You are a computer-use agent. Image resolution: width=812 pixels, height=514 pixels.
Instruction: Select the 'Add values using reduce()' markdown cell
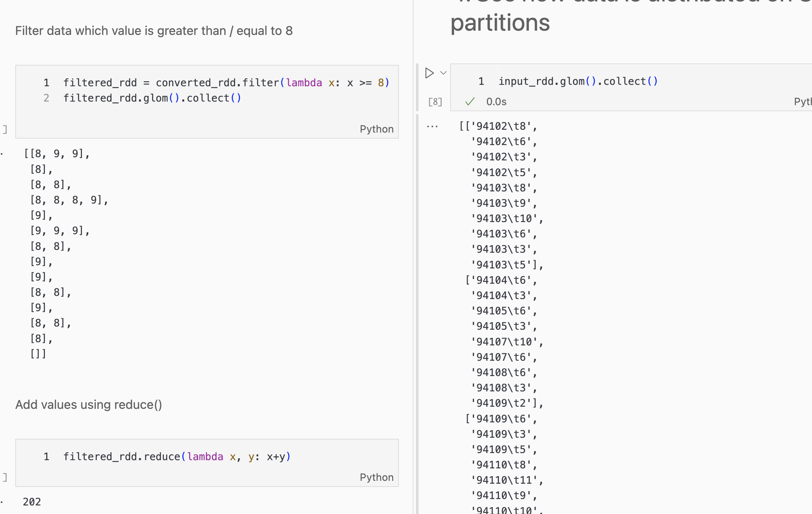tap(89, 405)
